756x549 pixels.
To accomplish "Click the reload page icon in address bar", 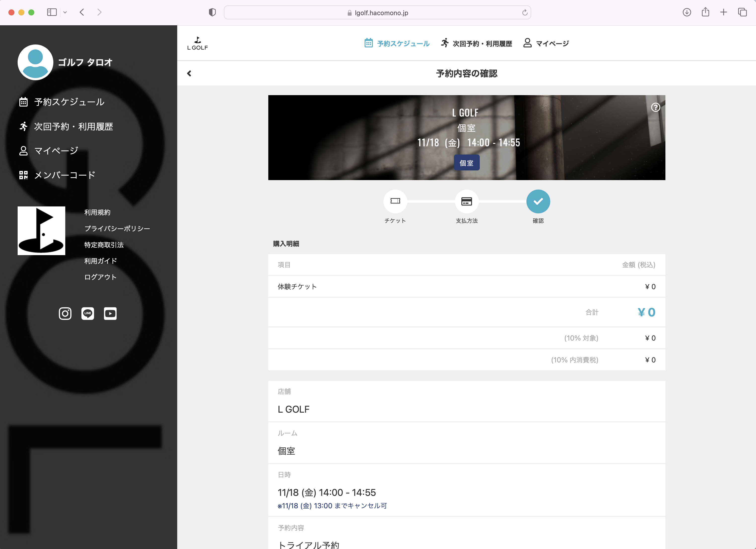I will pos(524,13).
